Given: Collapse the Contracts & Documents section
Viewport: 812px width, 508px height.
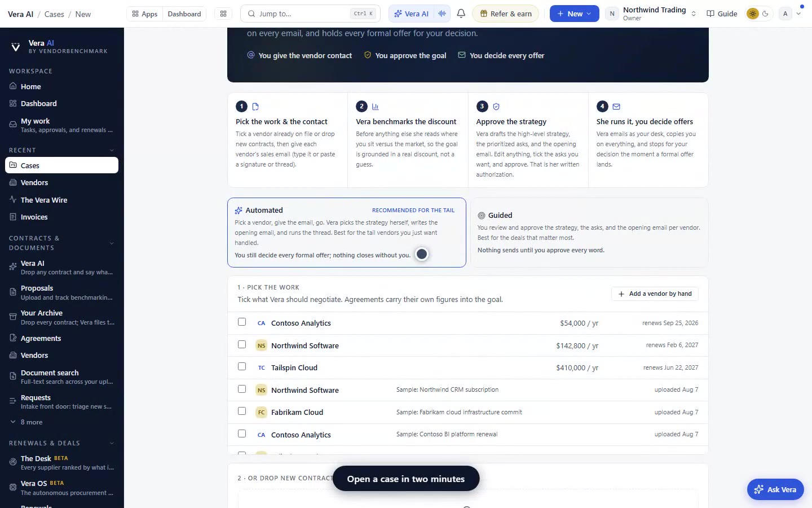Looking at the screenshot, I should tap(112, 243).
